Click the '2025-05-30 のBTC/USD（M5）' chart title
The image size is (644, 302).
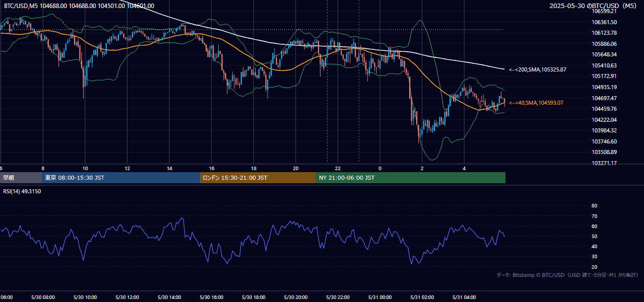593,6
